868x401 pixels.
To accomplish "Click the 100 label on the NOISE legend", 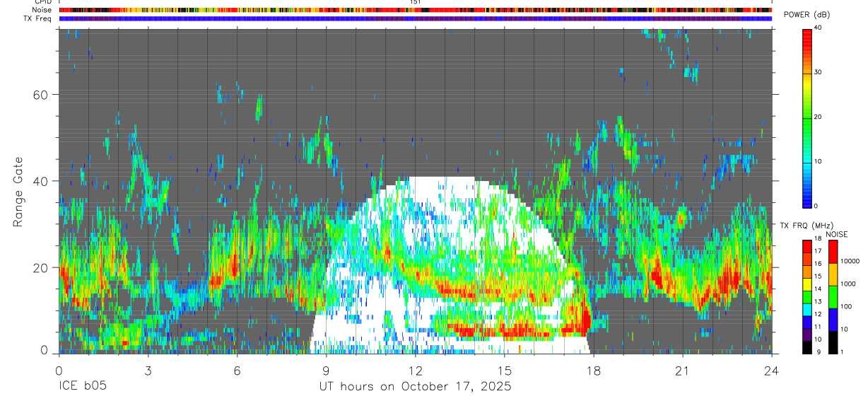I will click(x=846, y=307).
